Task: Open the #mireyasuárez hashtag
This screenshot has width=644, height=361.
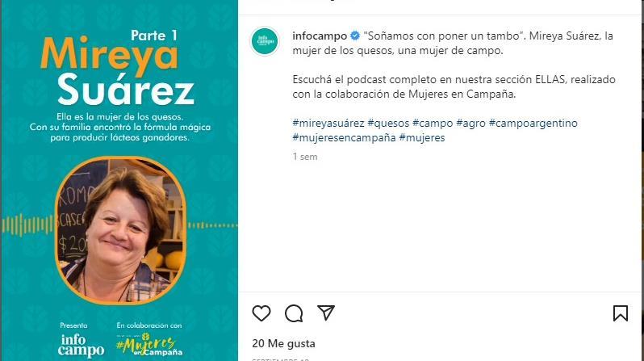Action: pos(328,123)
